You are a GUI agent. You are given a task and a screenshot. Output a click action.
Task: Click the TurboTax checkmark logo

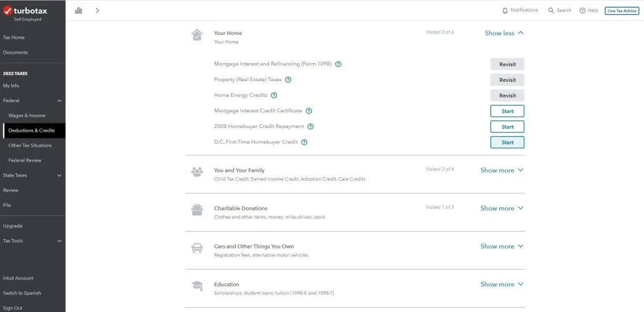[8, 11]
